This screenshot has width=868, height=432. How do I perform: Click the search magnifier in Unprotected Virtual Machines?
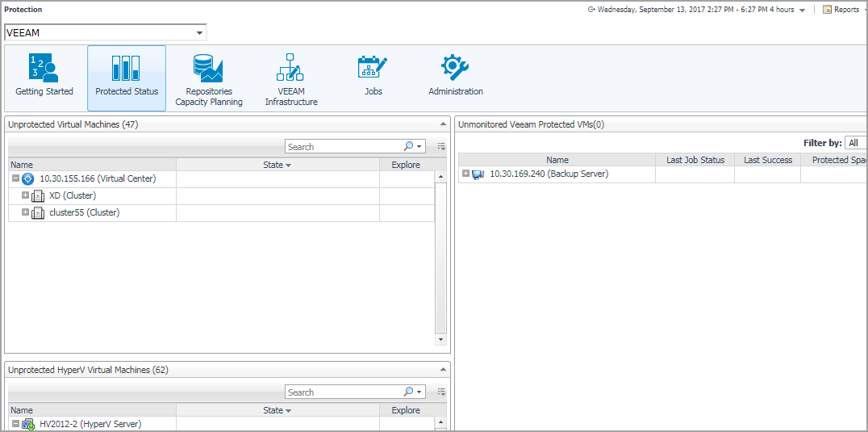coord(408,146)
